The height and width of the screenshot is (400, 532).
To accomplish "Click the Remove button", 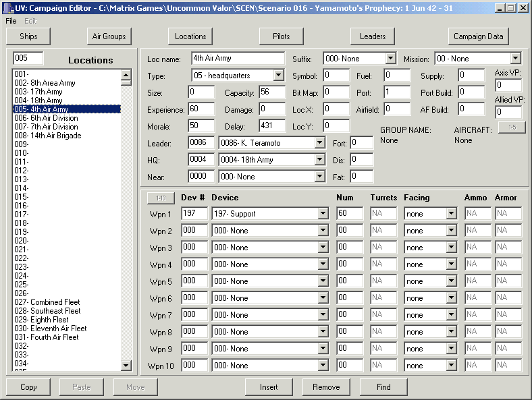I will click(x=326, y=387).
